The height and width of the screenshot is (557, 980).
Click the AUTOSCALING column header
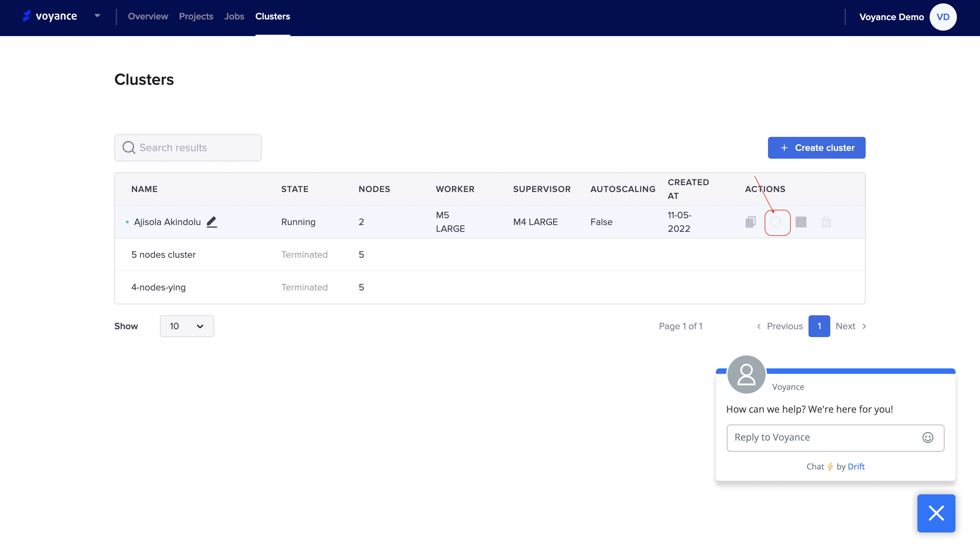click(x=623, y=189)
